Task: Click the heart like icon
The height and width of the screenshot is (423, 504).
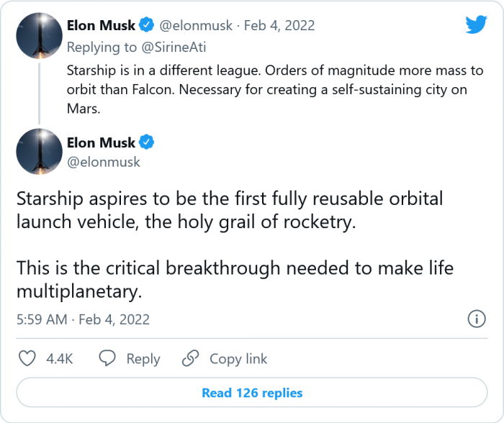Action: pyautogui.click(x=27, y=358)
